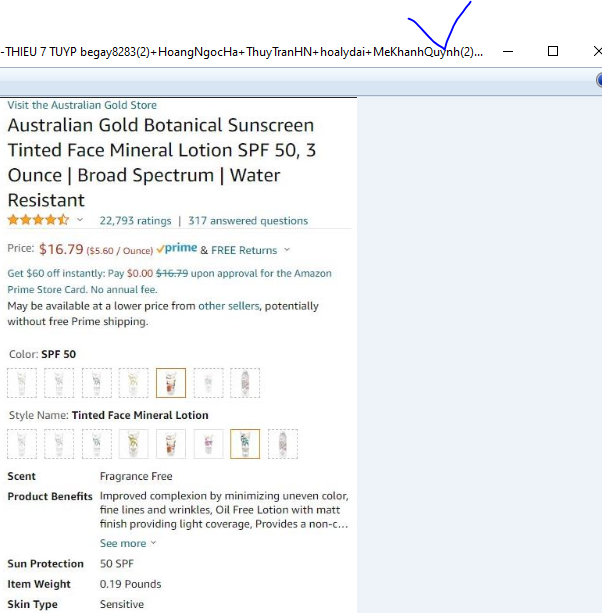Select the second Style Name swatch

pos(59,444)
